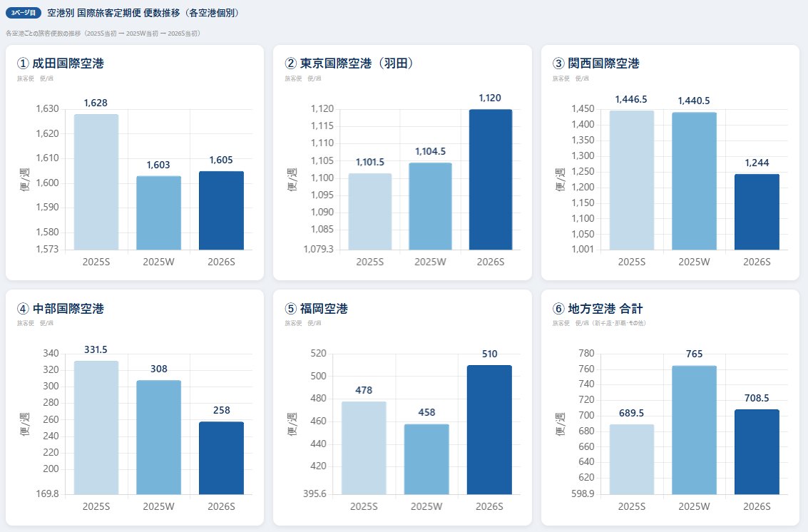Click the 1,628 data label
The width and height of the screenshot is (808, 532).
(96, 103)
